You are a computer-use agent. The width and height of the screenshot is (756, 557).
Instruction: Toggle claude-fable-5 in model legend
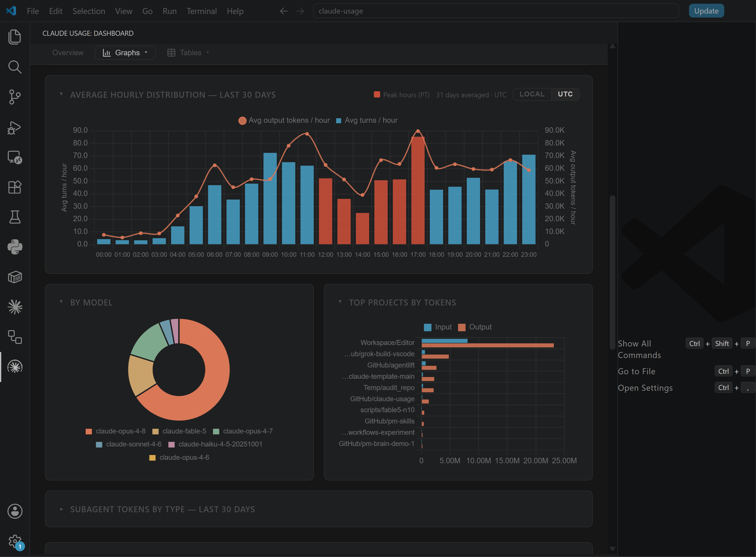click(179, 431)
